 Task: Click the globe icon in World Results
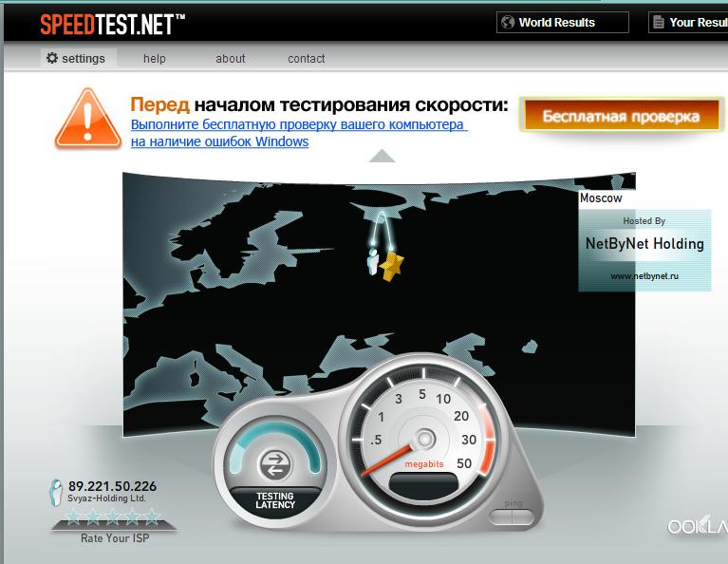click(508, 22)
